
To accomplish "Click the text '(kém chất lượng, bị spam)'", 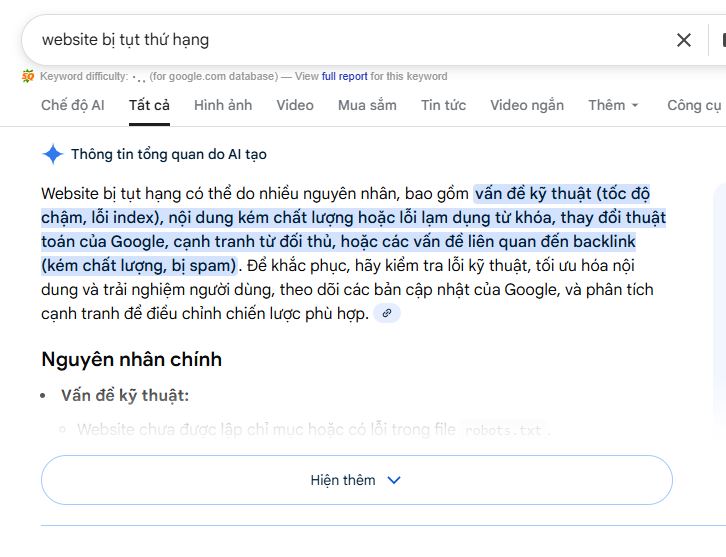I will coord(139,266).
